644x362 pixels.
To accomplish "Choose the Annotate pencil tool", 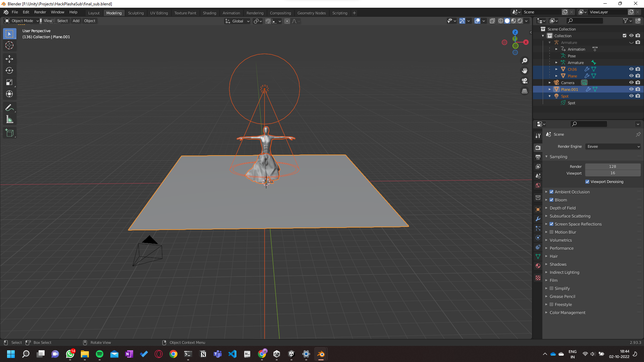I will pos(9,108).
